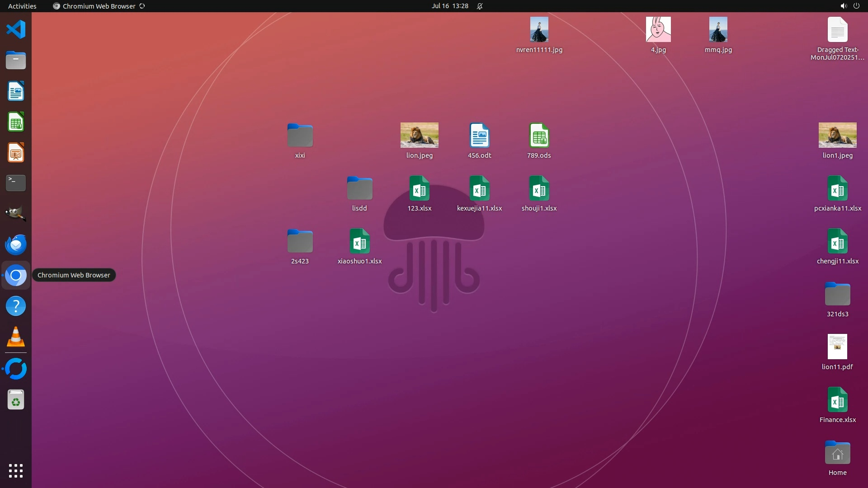The width and height of the screenshot is (868, 488).
Task: Click the Help dock icon
Action: [x=16, y=306]
